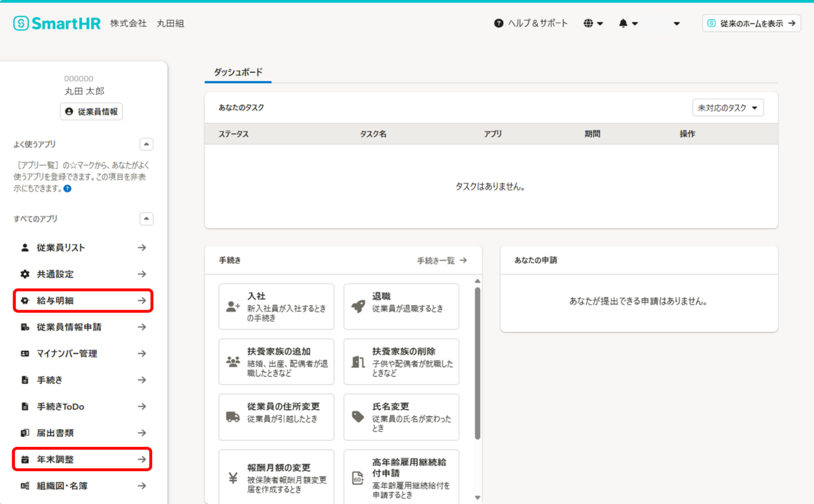Select the 退職 procedure card
This screenshot has width=814, height=504.
401,306
